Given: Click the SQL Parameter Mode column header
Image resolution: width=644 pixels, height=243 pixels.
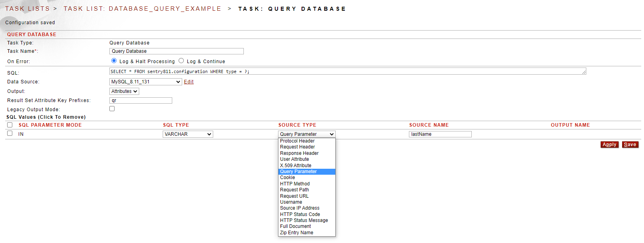Looking at the screenshot, I should point(50,125).
